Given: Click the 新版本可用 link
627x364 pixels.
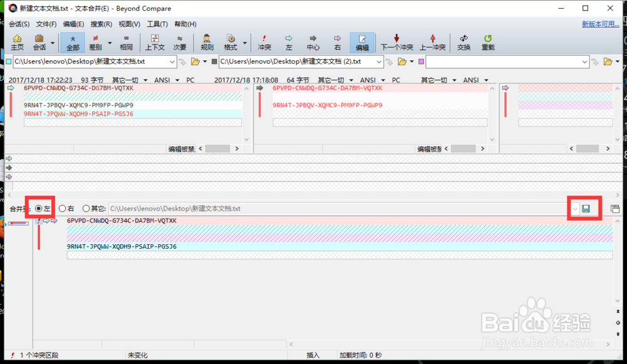Looking at the screenshot, I should click(x=600, y=24).
